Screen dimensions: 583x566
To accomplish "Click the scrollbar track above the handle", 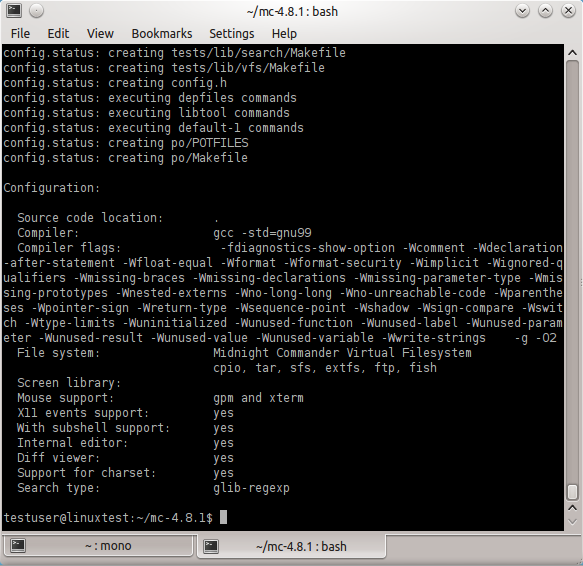I will (x=573, y=271).
